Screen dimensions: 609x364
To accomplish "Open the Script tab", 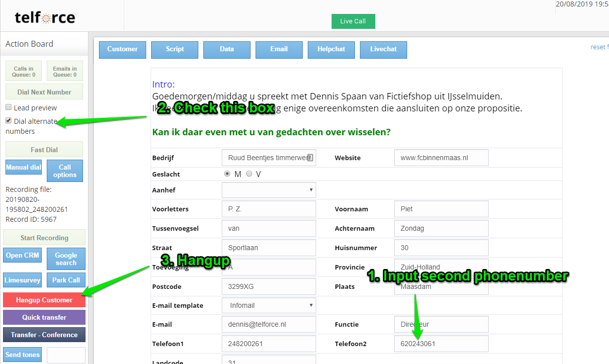I will click(x=174, y=49).
